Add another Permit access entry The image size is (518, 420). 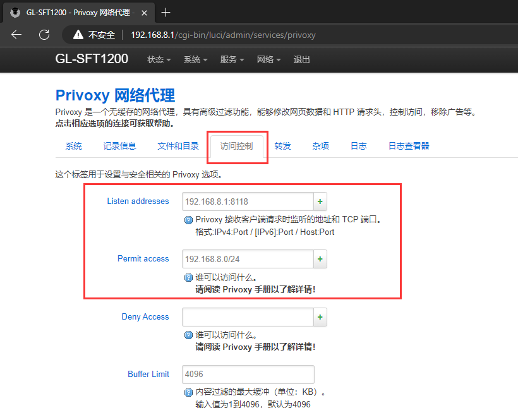point(320,259)
